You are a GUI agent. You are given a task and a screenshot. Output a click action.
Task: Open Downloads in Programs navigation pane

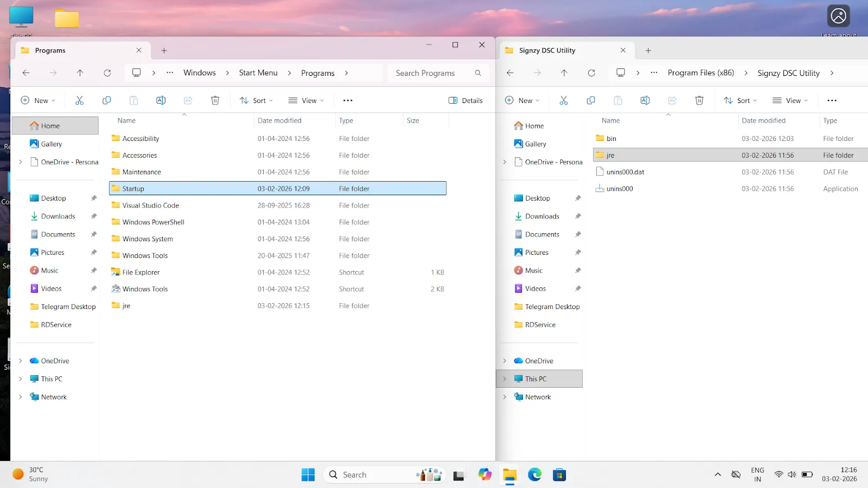(x=58, y=216)
